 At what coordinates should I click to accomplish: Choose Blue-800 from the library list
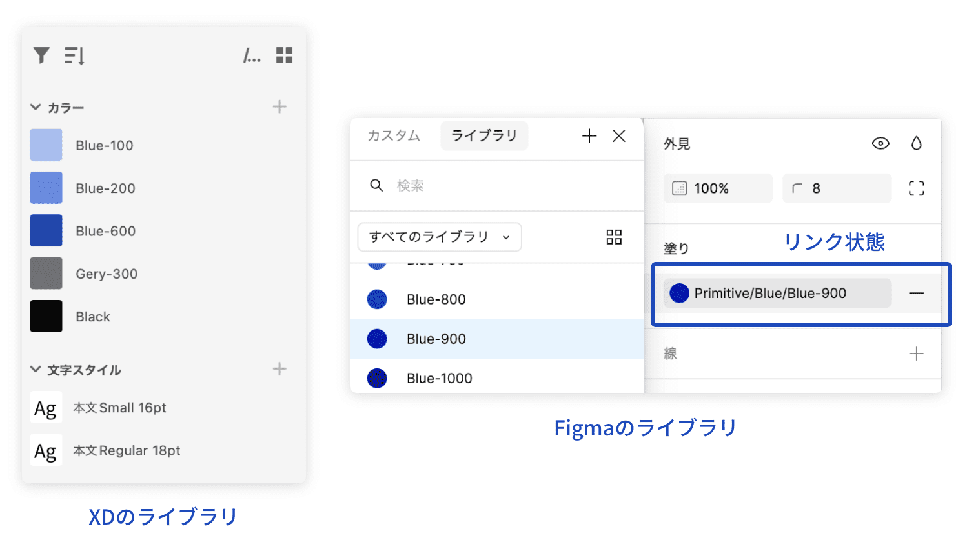tap(436, 299)
